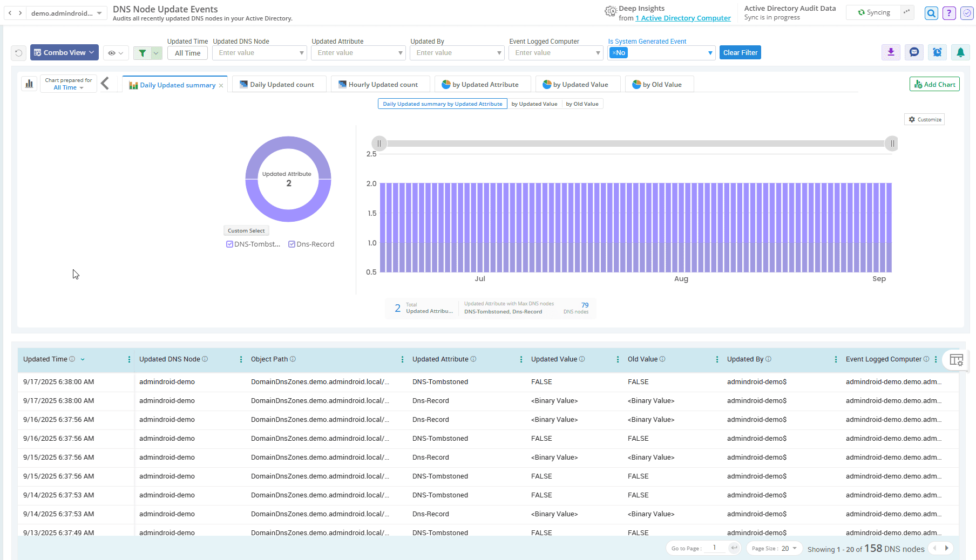The width and height of the screenshot is (976, 560).
Task: Click the bar chart icon beside Chart prepared
Action: coord(29,84)
